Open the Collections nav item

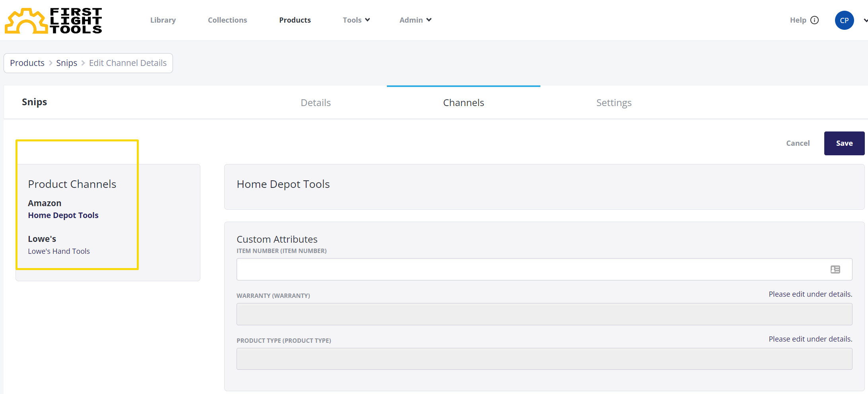(227, 20)
